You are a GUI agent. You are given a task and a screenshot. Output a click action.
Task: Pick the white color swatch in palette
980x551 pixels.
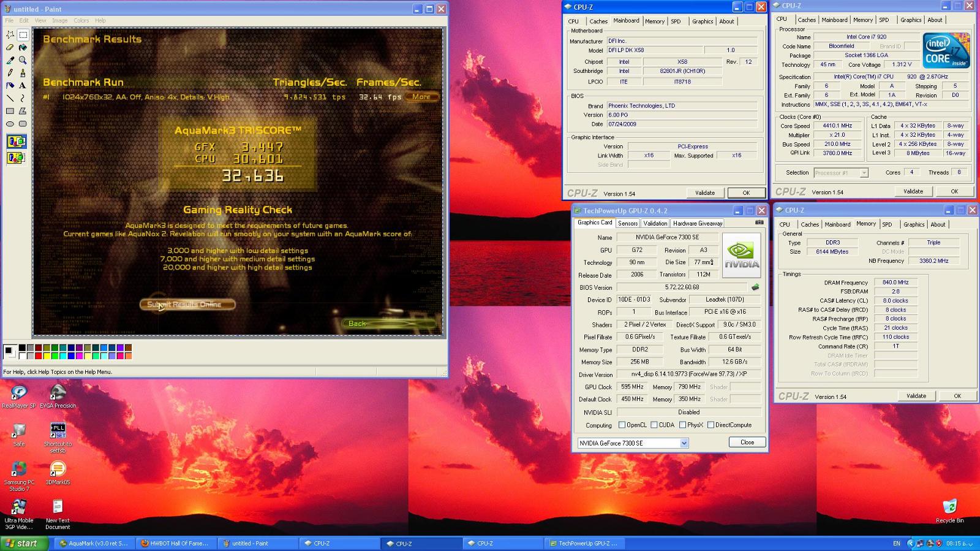click(22, 355)
